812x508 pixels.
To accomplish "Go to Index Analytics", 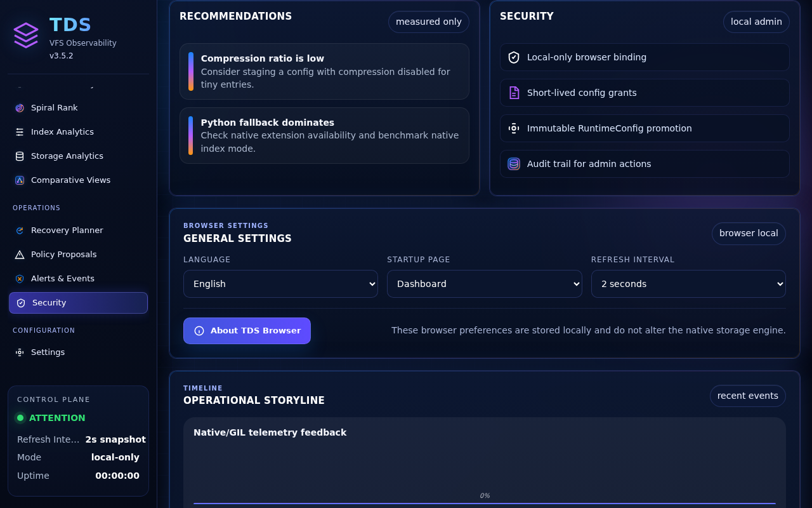I will click(78, 132).
